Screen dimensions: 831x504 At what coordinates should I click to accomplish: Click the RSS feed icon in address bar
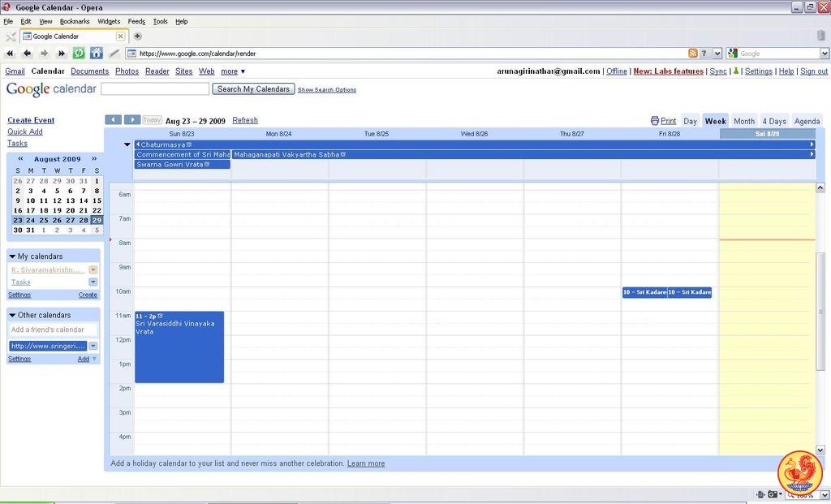coord(693,53)
